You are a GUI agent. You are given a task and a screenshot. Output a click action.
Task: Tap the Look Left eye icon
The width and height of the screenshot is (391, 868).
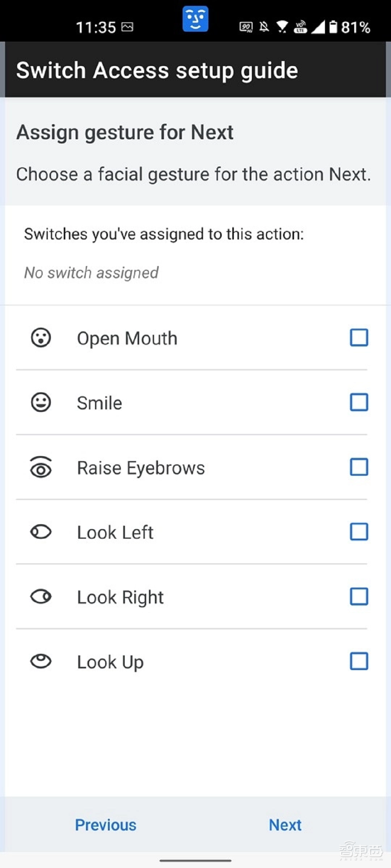click(41, 532)
